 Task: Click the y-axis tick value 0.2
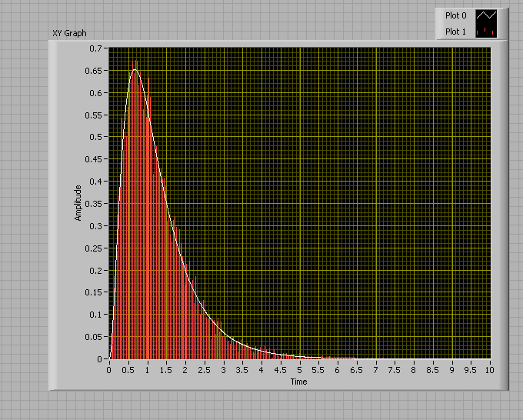[96, 270]
